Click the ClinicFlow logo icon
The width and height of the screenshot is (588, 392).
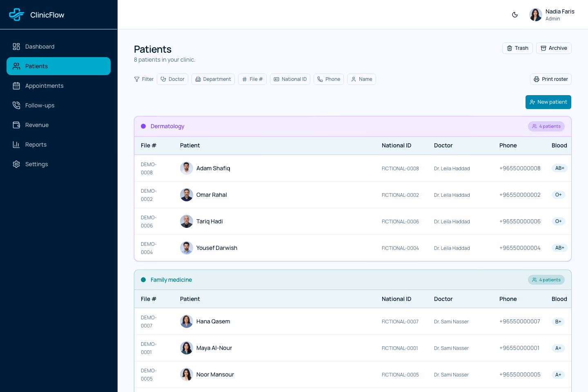point(17,15)
